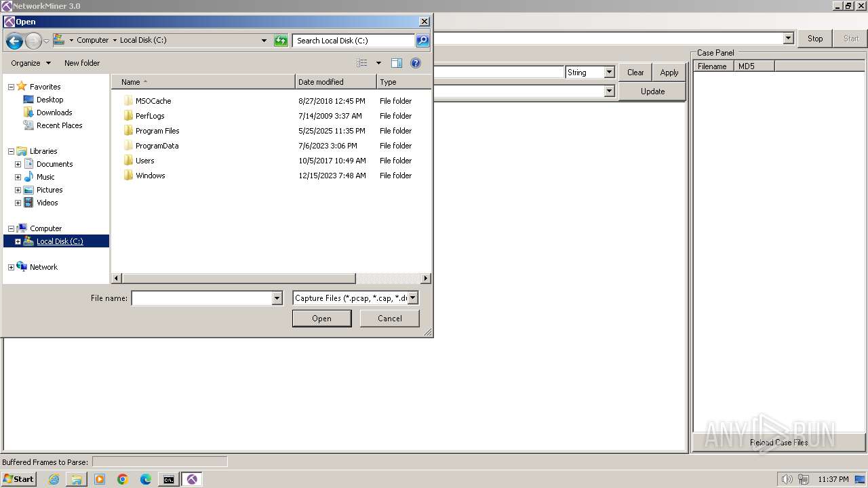Open the view options dropdown arrow
The image size is (868, 488).
pyautogui.click(x=378, y=63)
